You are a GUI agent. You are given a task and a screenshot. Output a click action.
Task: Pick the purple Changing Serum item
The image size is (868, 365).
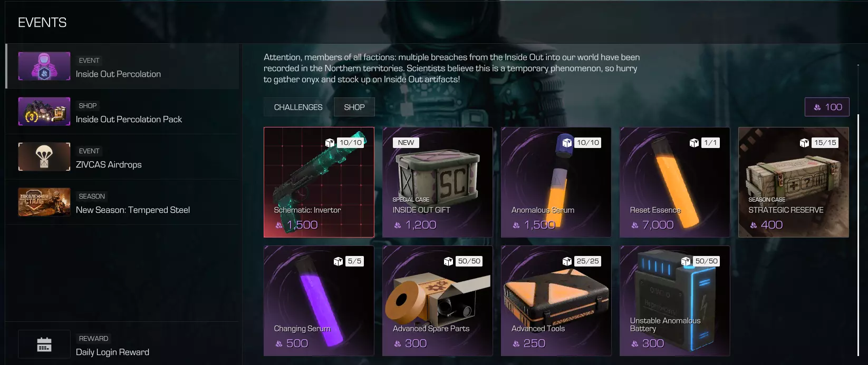point(319,301)
